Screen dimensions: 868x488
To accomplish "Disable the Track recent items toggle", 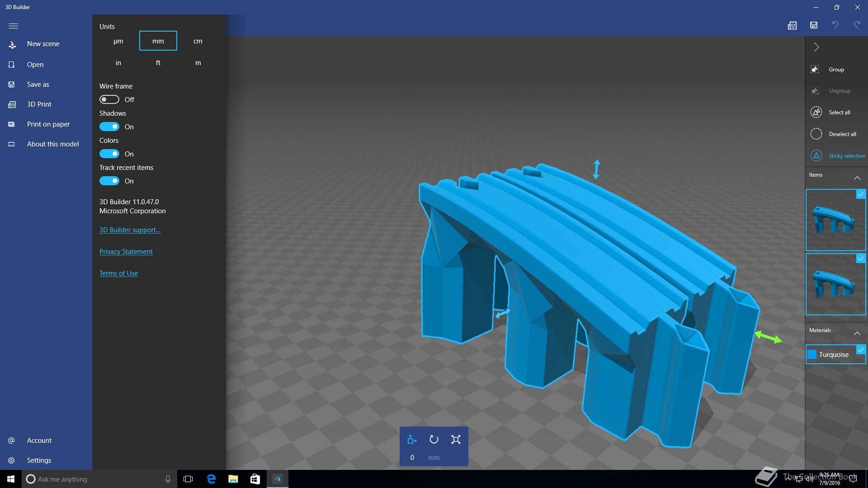I will click(x=109, y=181).
